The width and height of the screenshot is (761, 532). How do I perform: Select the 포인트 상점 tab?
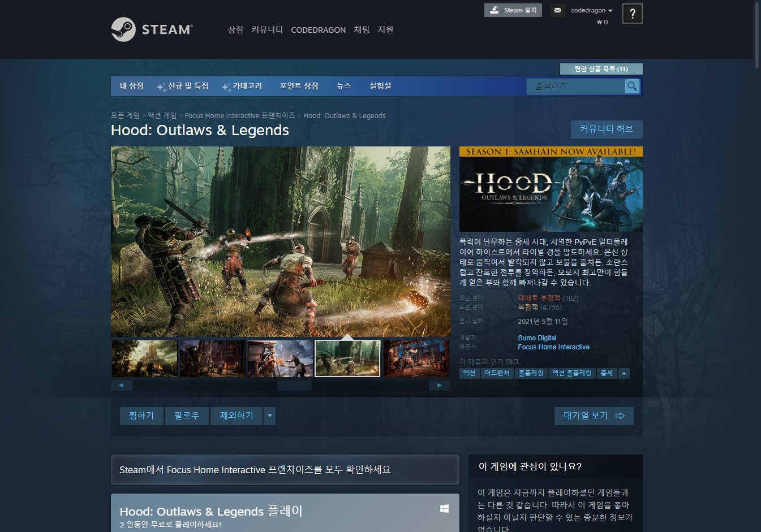click(x=299, y=86)
